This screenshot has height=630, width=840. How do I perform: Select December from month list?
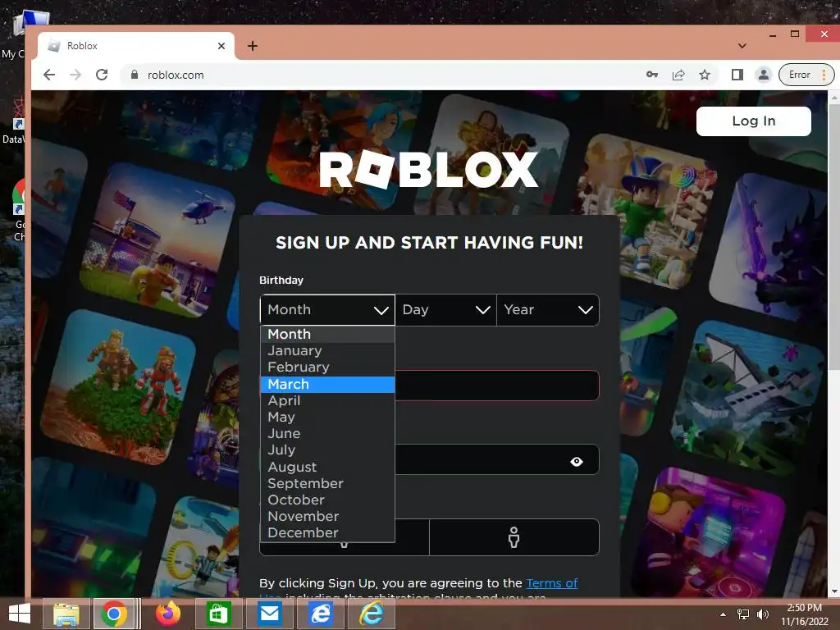[x=327, y=533]
